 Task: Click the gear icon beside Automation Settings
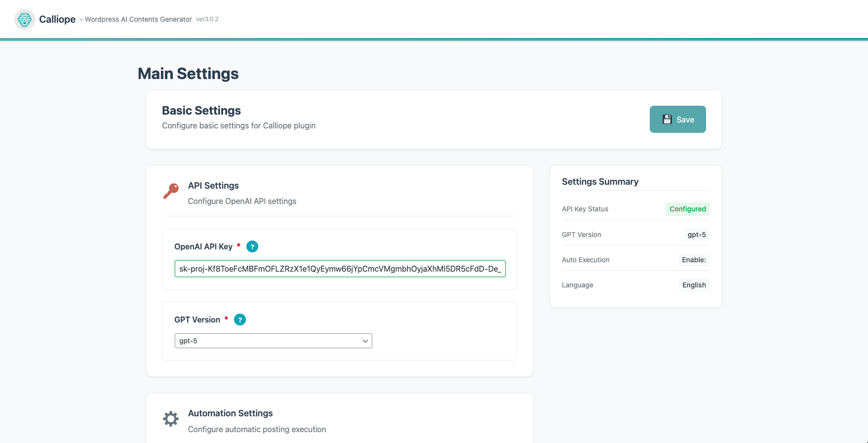tap(171, 419)
